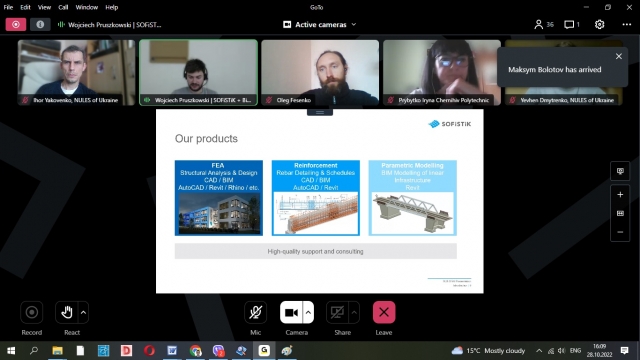Screen dimensions: 640x360
Task: Click the fit-to-screen icon between zoom buttons
Action: tap(620, 213)
